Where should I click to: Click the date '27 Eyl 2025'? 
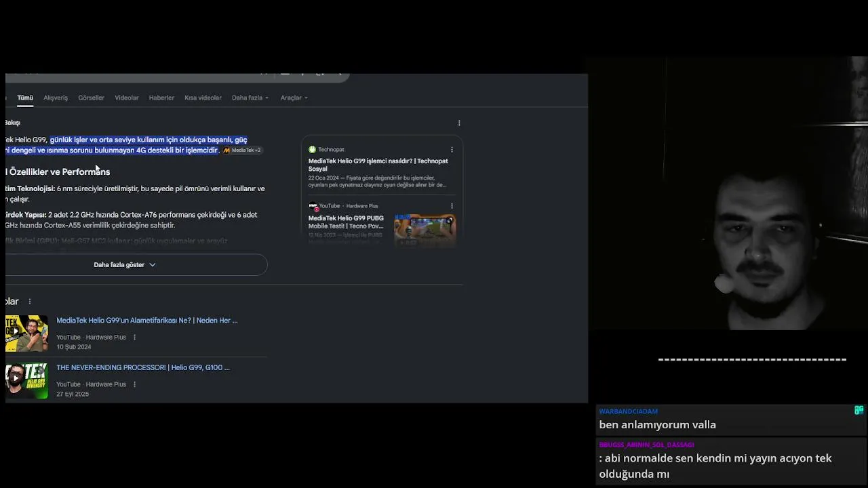point(73,394)
